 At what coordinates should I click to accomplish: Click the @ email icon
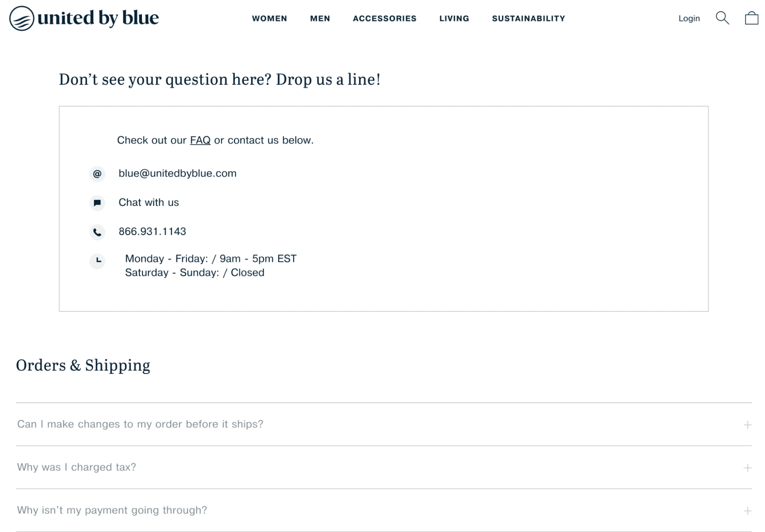(x=97, y=174)
